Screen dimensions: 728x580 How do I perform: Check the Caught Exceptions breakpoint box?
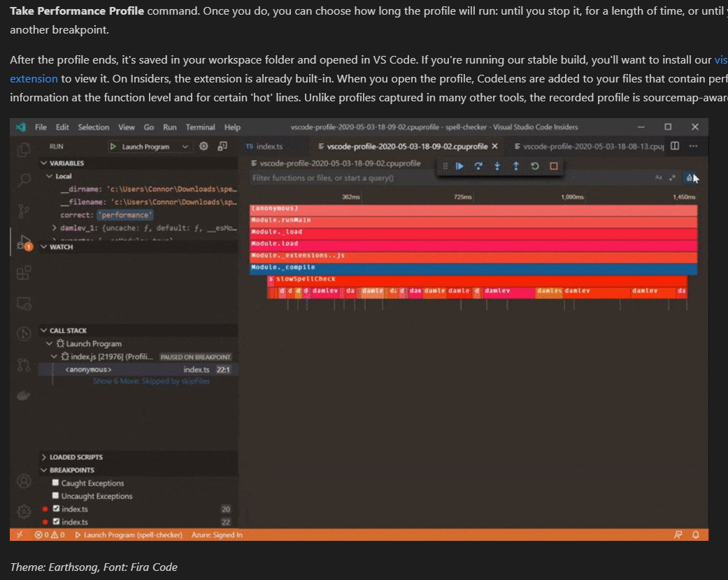56,483
